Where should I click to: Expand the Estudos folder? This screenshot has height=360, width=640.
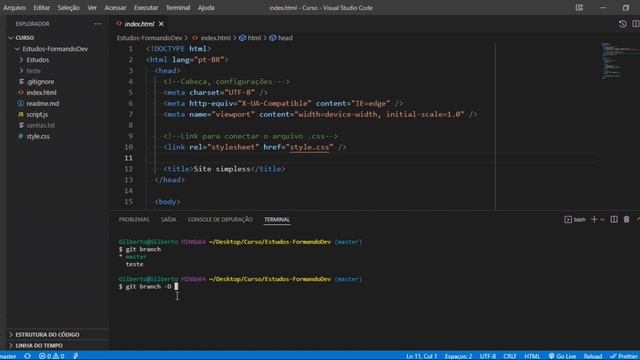click(x=38, y=60)
